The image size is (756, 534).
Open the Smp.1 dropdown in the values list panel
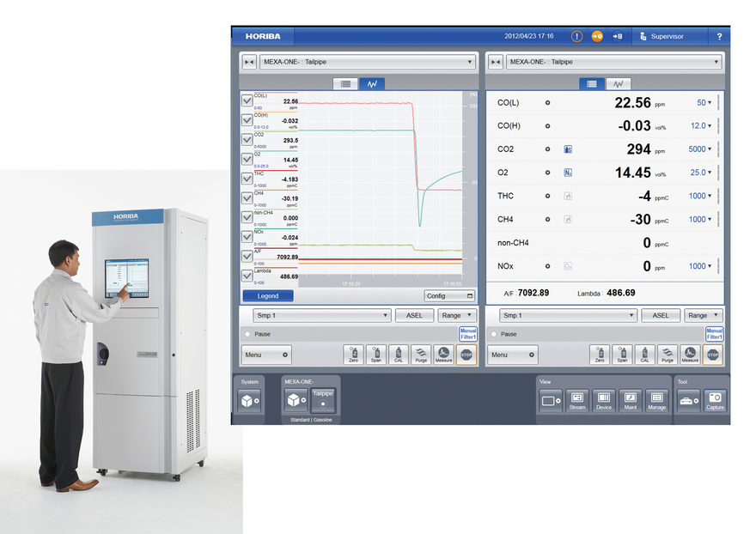point(568,316)
